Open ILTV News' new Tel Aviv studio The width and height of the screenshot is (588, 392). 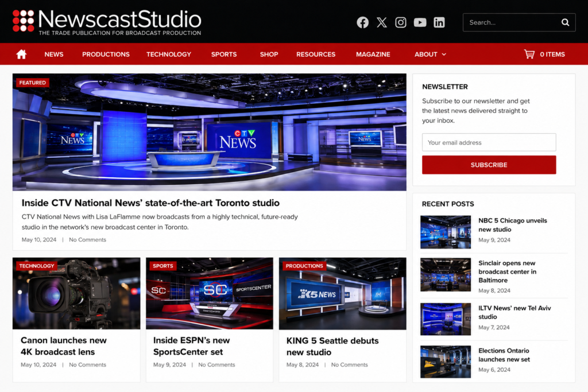tap(514, 312)
